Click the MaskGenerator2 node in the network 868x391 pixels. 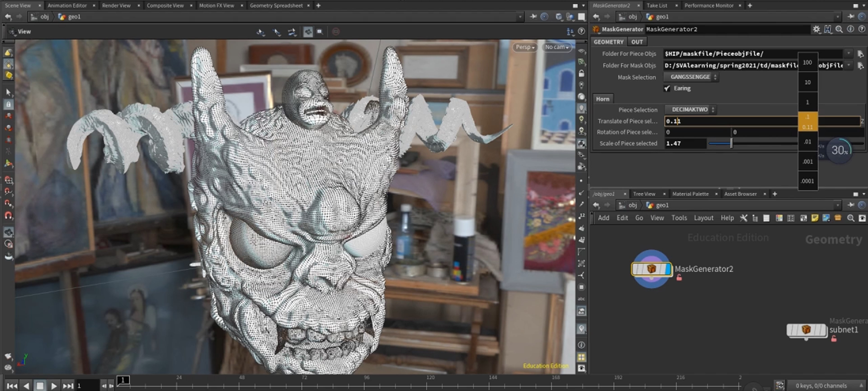point(651,269)
